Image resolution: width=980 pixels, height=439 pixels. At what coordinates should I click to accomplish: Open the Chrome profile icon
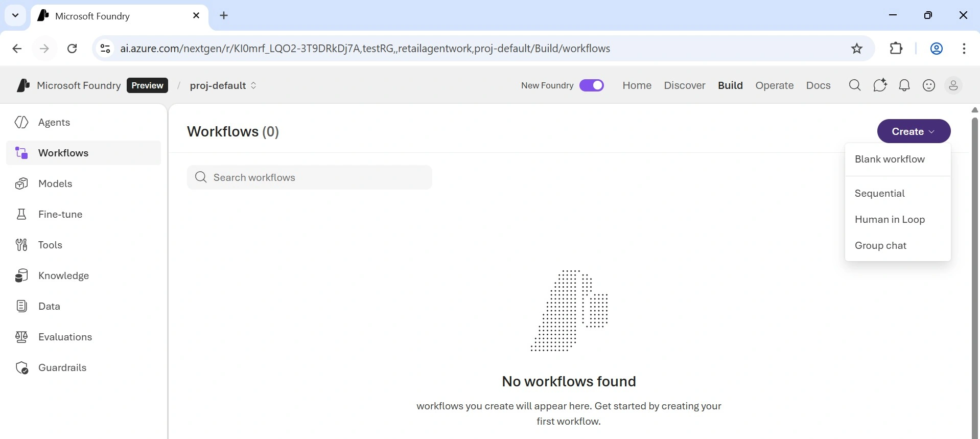(937, 49)
